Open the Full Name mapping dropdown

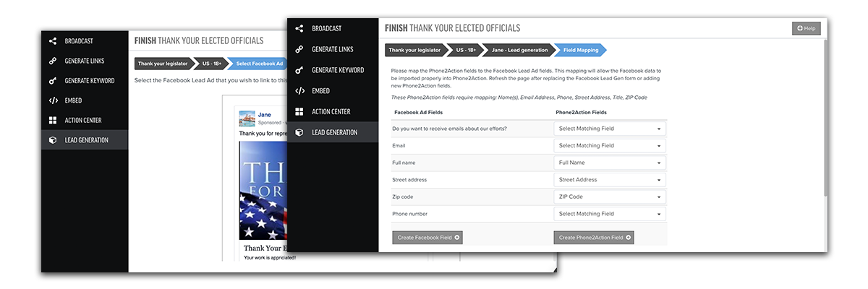coord(610,163)
